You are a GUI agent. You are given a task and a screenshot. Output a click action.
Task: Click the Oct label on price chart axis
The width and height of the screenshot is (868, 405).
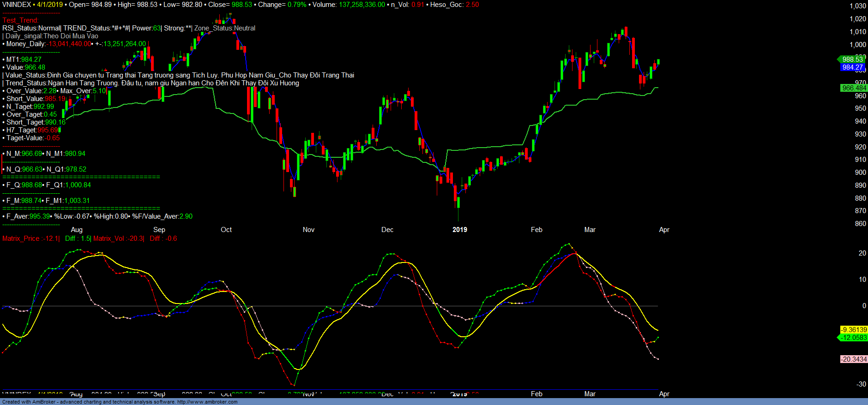pyautogui.click(x=226, y=230)
